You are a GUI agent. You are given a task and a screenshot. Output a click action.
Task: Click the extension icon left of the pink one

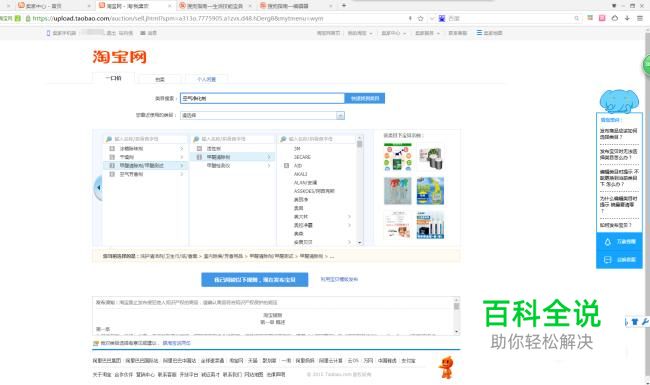pos(590,18)
